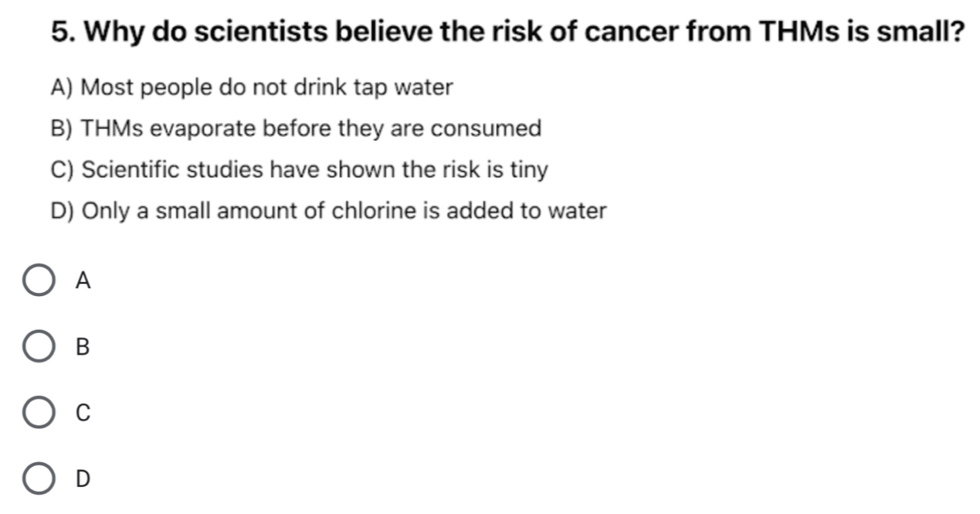Click the "A" label beside the first radio
The image size is (980, 514).
(83, 283)
